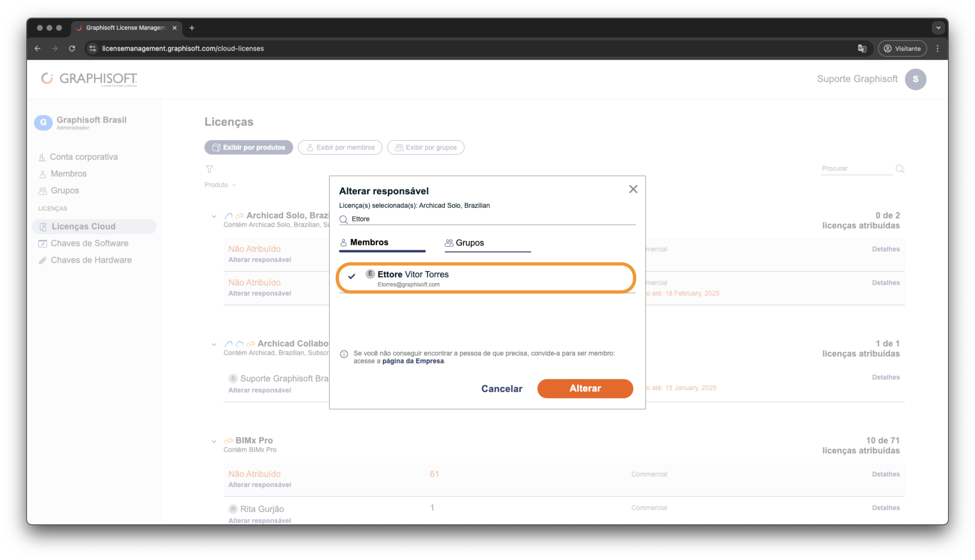Switch to Exibir por grupos view

425,147
